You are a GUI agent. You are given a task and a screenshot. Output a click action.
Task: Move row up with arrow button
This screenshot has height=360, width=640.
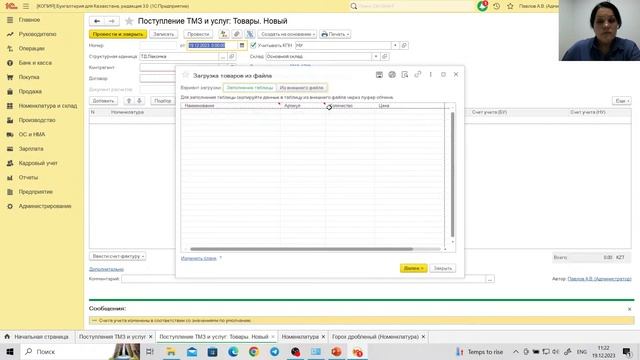(129, 101)
